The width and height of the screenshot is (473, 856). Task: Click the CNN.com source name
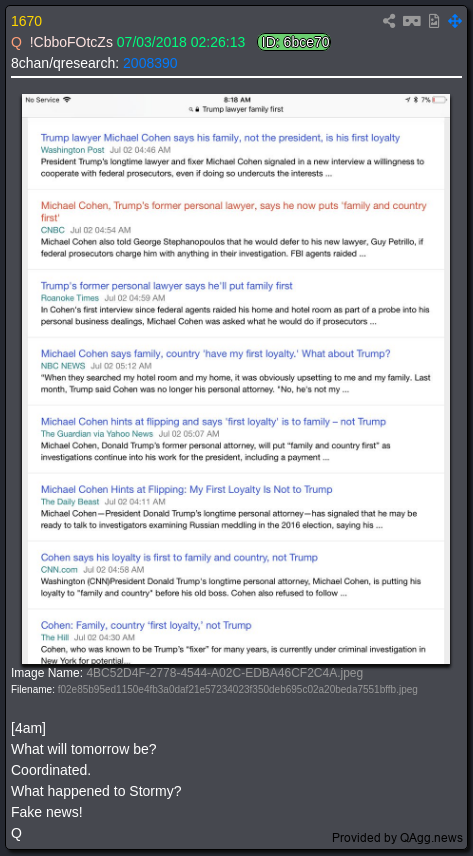[59, 569]
